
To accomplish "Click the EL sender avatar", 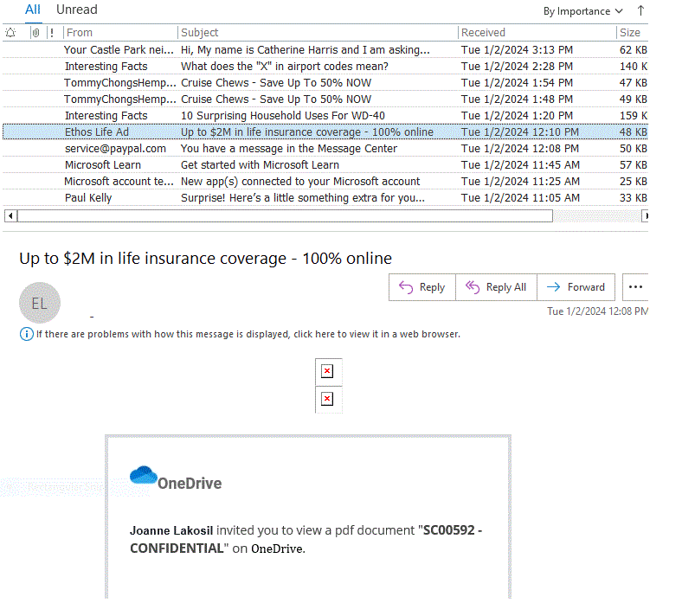I will [40, 303].
